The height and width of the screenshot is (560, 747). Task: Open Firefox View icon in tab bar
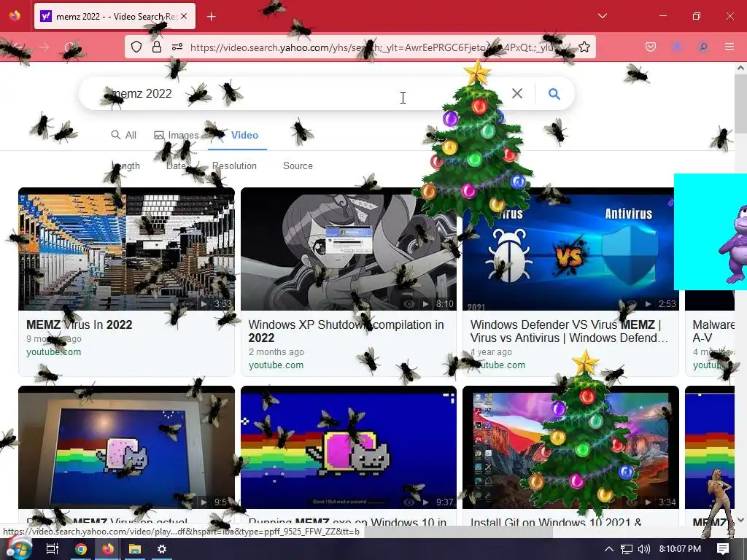[x=15, y=16]
